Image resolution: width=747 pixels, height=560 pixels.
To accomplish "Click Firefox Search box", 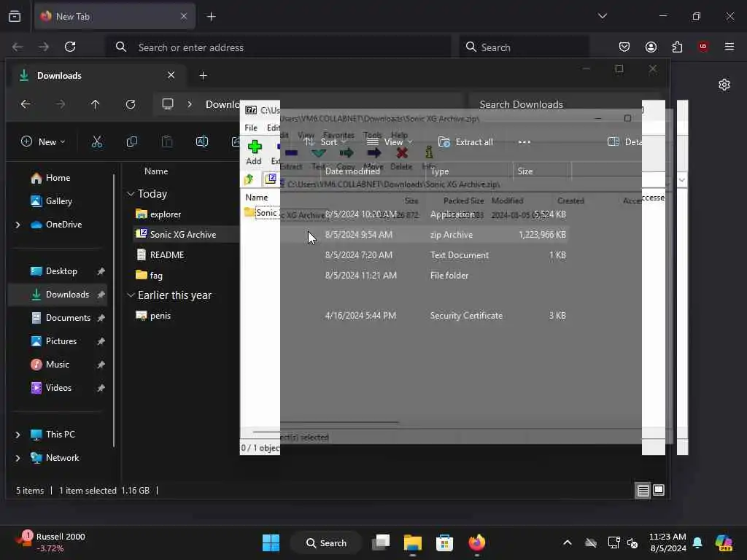I will coord(524,47).
